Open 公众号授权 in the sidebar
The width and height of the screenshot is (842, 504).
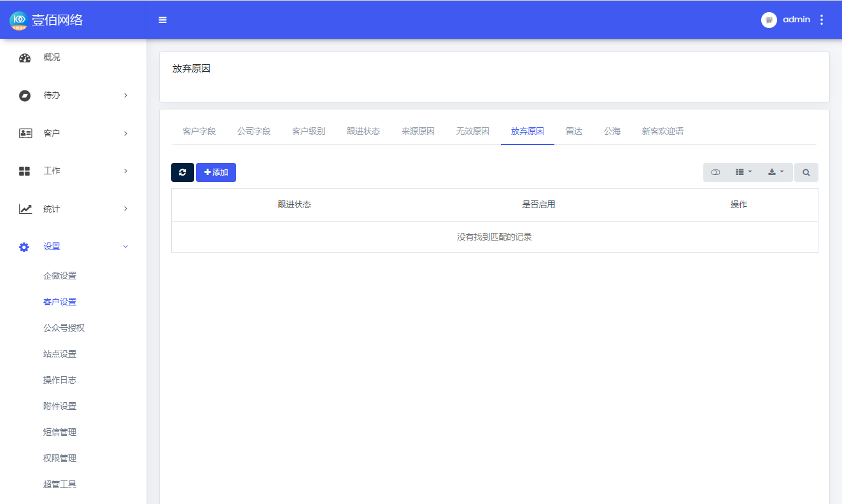(64, 328)
